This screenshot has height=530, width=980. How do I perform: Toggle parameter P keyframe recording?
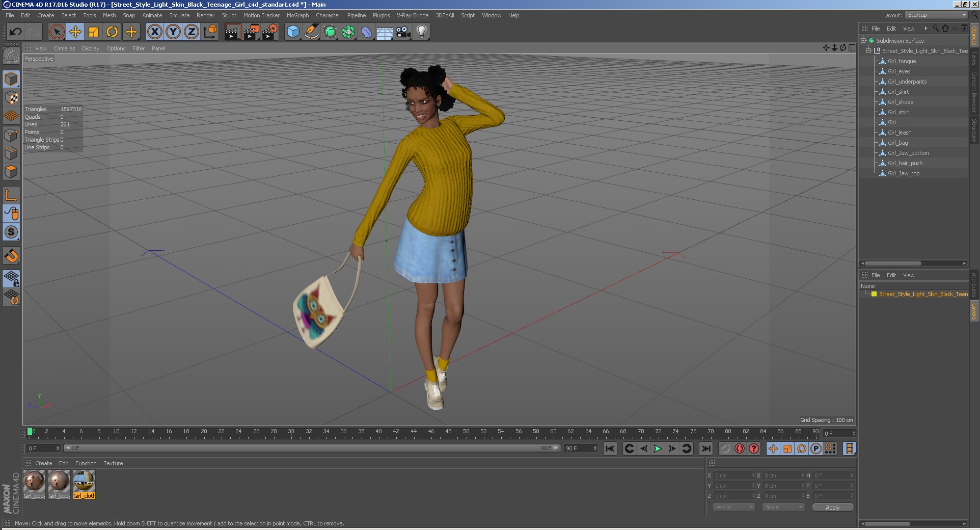[x=816, y=448]
